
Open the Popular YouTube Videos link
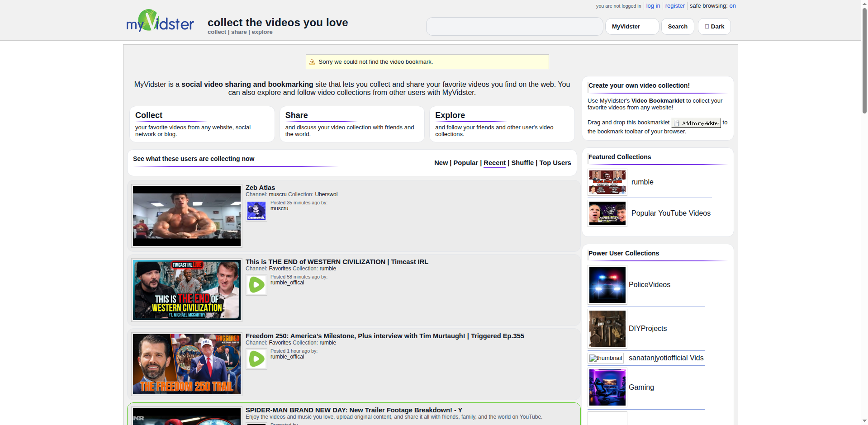(x=671, y=213)
